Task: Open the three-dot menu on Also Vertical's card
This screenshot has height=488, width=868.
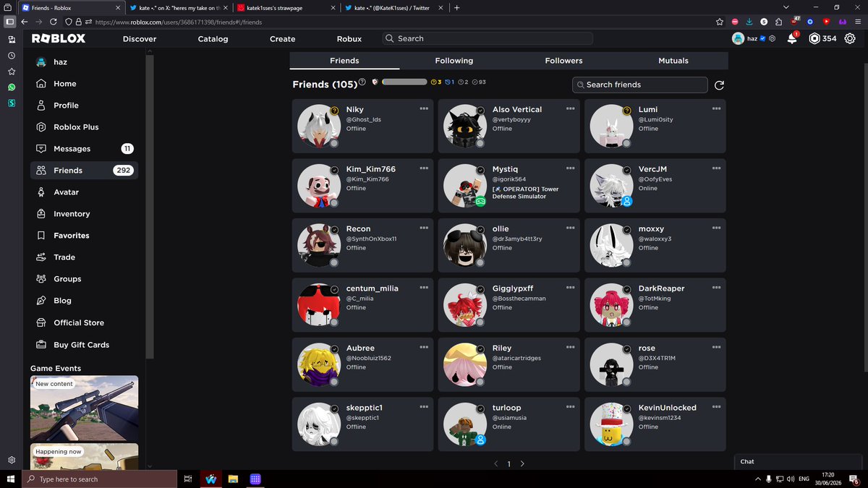Action: pos(570,108)
